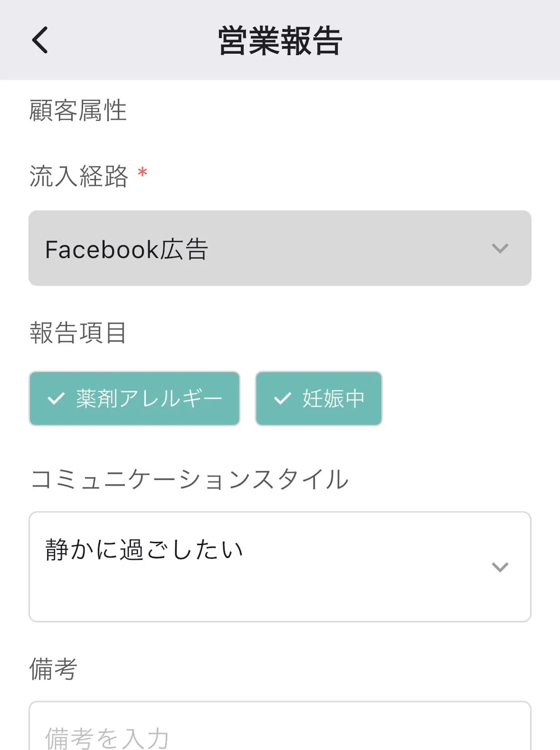Viewport: 560px width, 750px height.
Task: Click the checkmark icon on 妊娠中 chip
Action: [283, 399]
